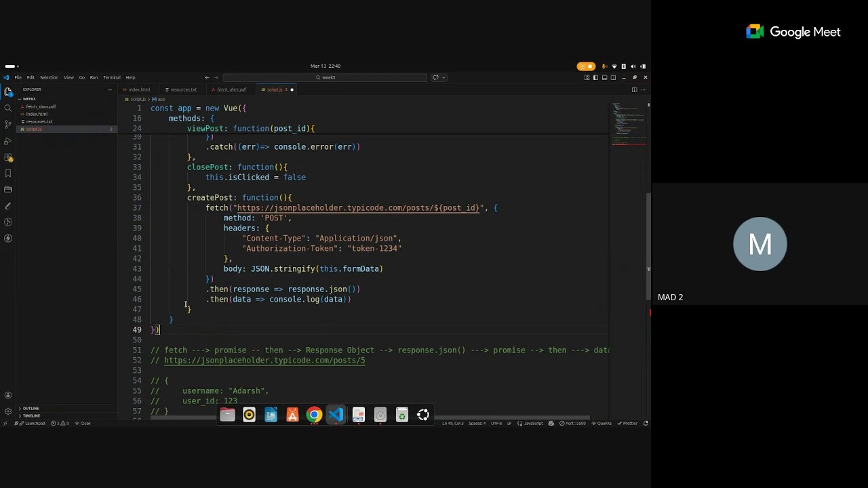Open the Project Manager folder icon
This screenshot has width=868, height=488.
pos(8,189)
